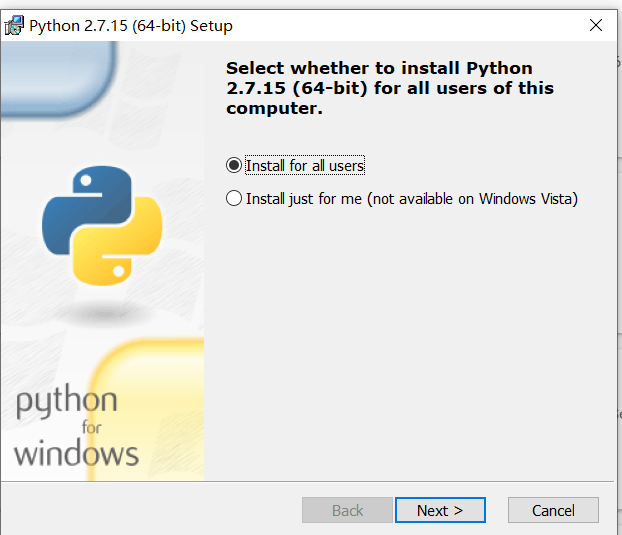622x535 pixels.
Task: Click the Python snake logo
Action: click(x=104, y=224)
